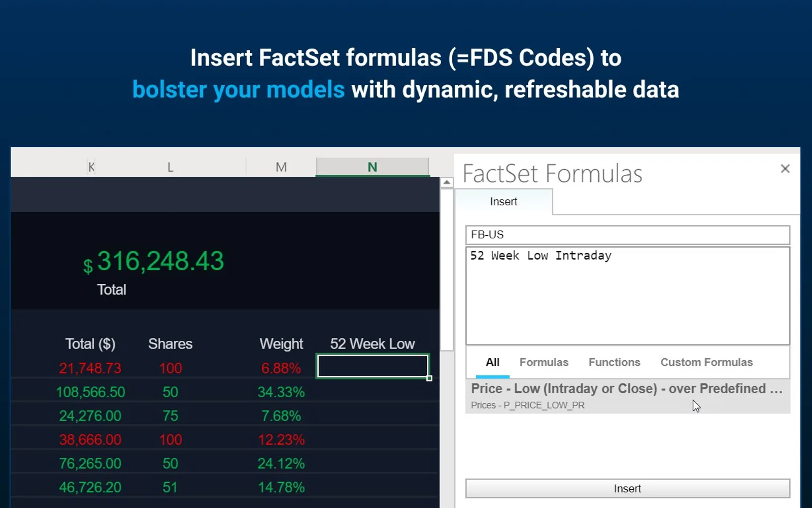Screen dimensions: 812x508
Task: Click the 'Shares' heading cell
Action: pyautogui.click(x=171, y=344)
